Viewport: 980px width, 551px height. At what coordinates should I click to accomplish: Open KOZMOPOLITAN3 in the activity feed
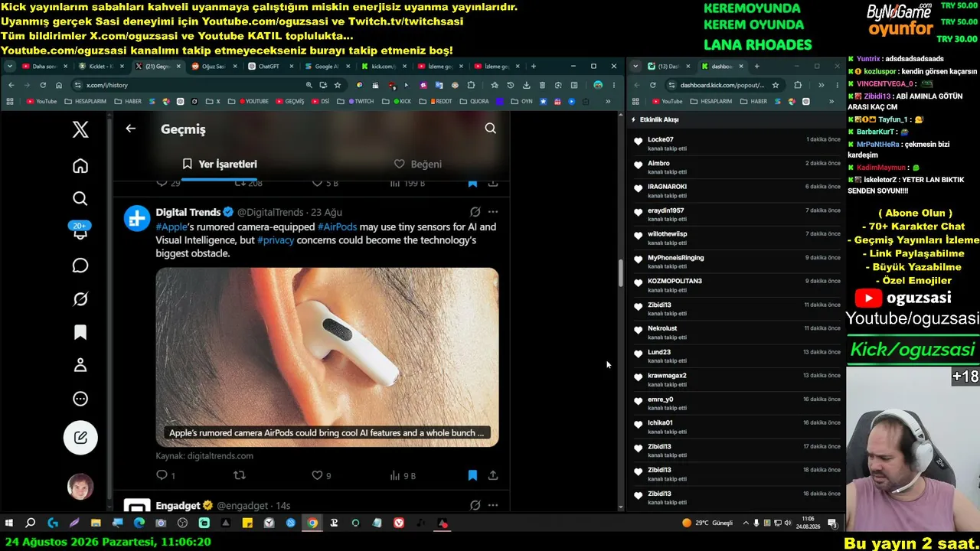pyautogui.click(x=675, y=281)
